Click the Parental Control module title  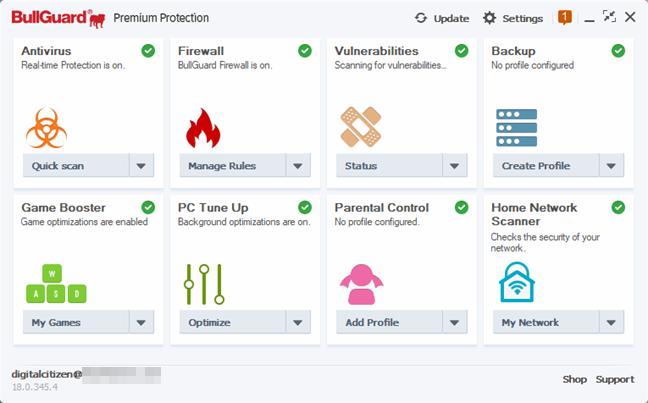pyautogui.click(x=382, y=207)
